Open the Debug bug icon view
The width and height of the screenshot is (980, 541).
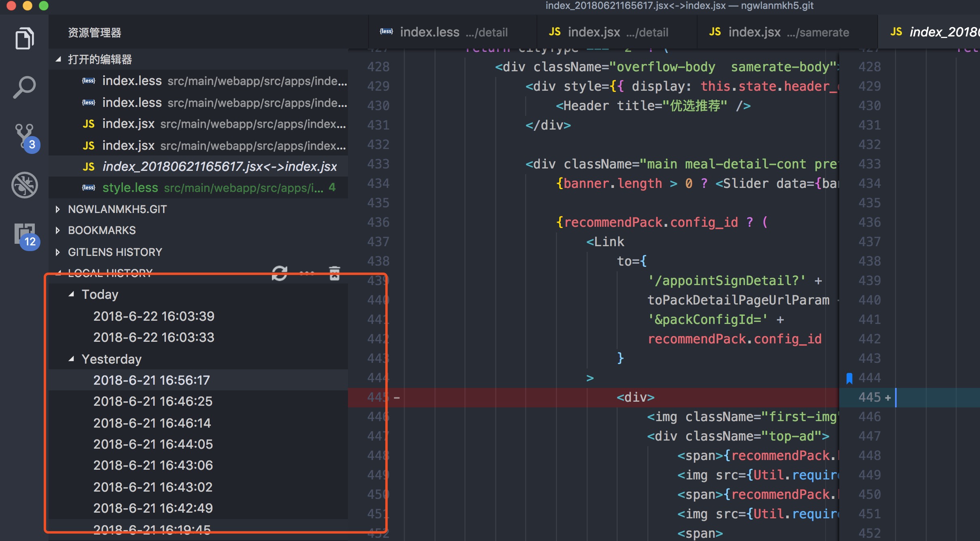[x=24, y=185]
